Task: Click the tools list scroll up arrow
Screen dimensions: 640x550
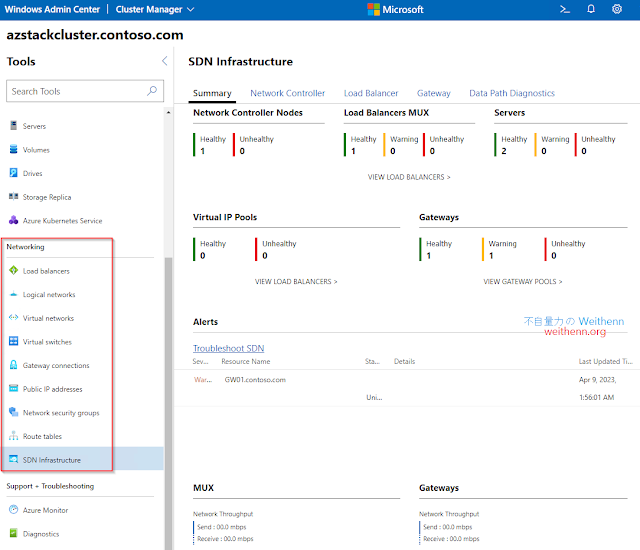Action: (168, 113)
